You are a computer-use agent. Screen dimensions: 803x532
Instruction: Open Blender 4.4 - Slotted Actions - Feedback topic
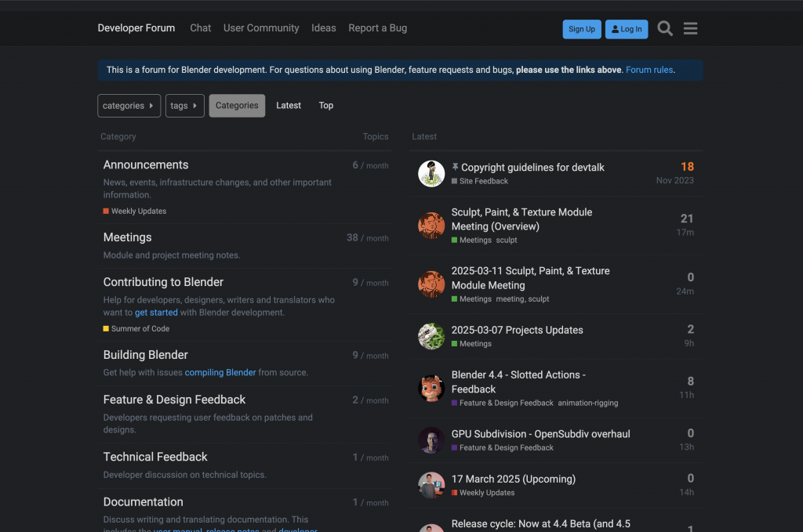[x=518, y=382]
